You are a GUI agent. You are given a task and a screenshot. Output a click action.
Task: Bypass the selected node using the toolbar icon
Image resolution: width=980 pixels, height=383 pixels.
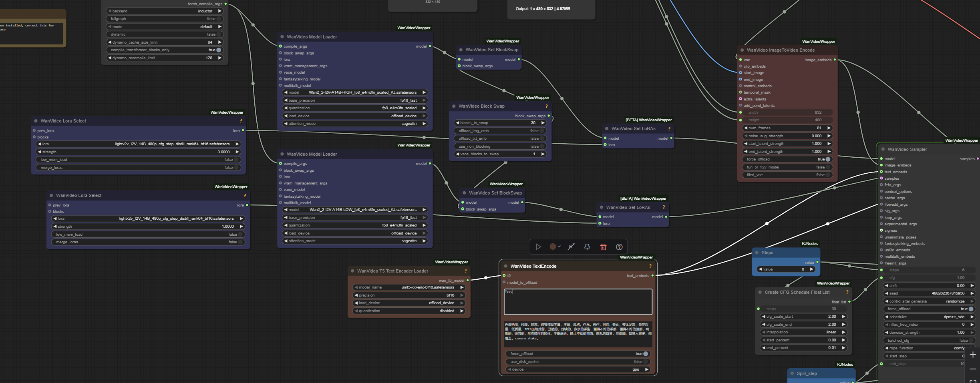571,247
